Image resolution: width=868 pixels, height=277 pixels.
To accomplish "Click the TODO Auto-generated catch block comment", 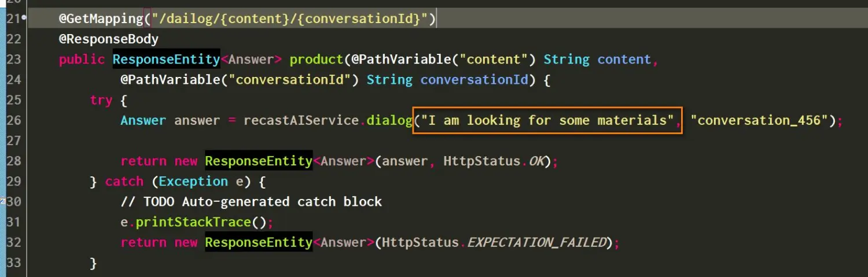I will (251, 202).
